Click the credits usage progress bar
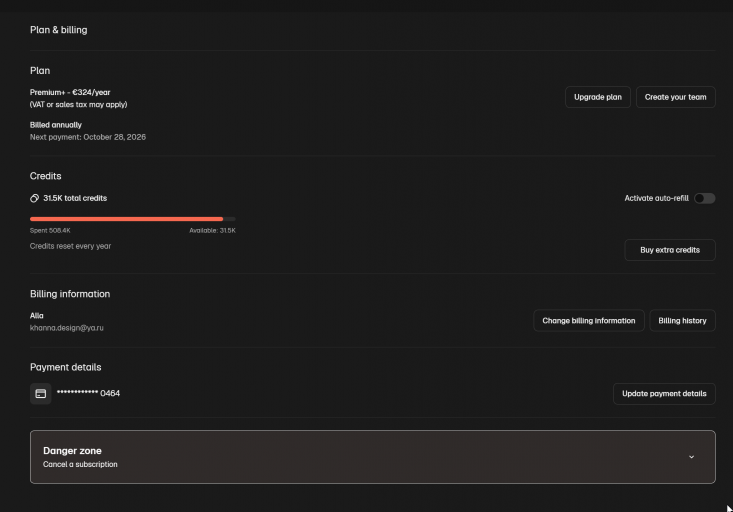Image resolution: width=733 pixels, height=512 pixels. click(x=133, y=219)
